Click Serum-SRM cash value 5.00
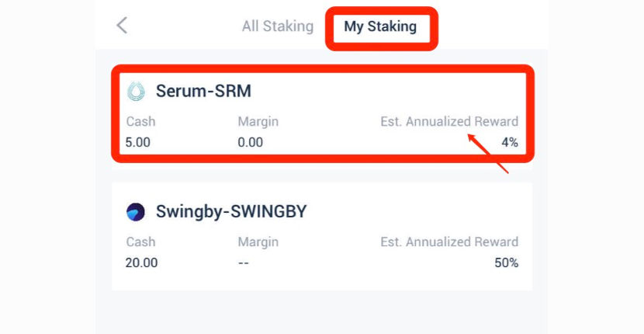The height and width of the screenshot is (334, 644). [x=137, y=142]
